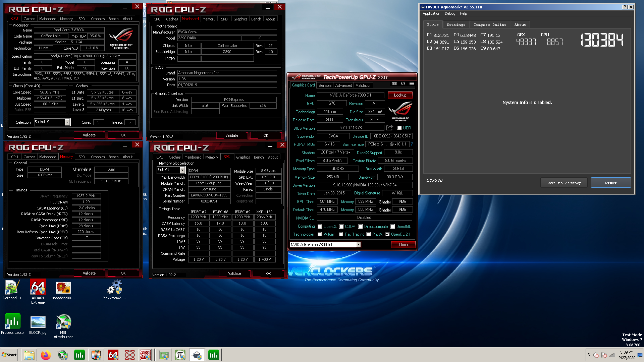Click bus interface question mark icon
Image resolution: width=644 pixels, height=362 pixels.
click(x=412, y=144)
